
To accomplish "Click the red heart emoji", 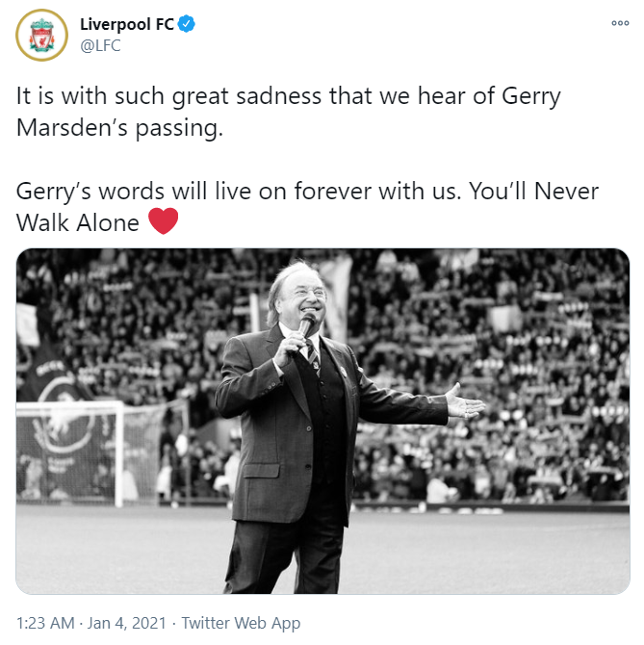I will 164,222.
